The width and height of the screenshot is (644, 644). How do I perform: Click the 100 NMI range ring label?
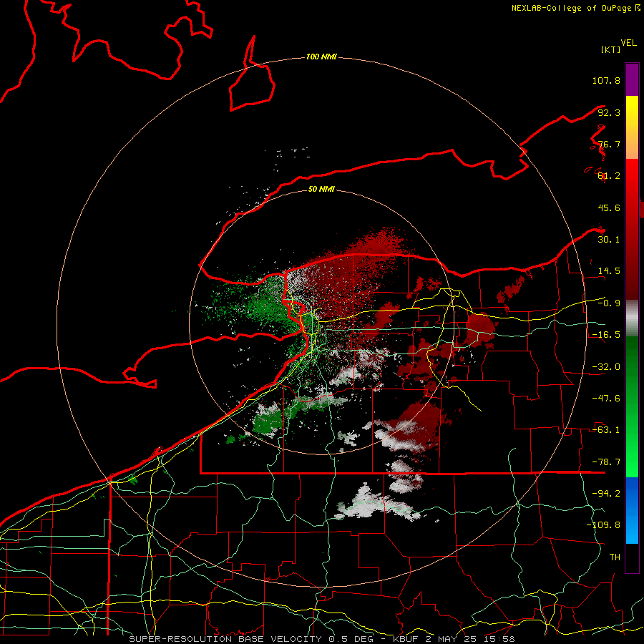321,57
